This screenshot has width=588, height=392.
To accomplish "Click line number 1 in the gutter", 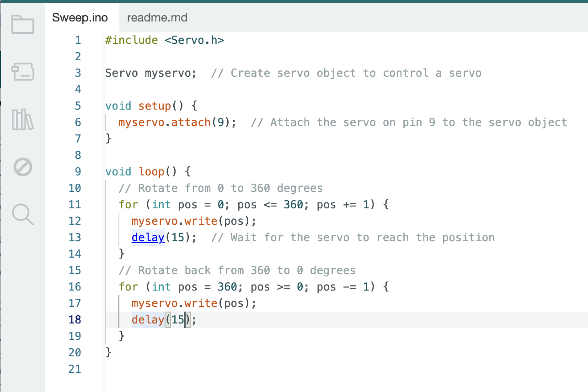I will (78, 40).
